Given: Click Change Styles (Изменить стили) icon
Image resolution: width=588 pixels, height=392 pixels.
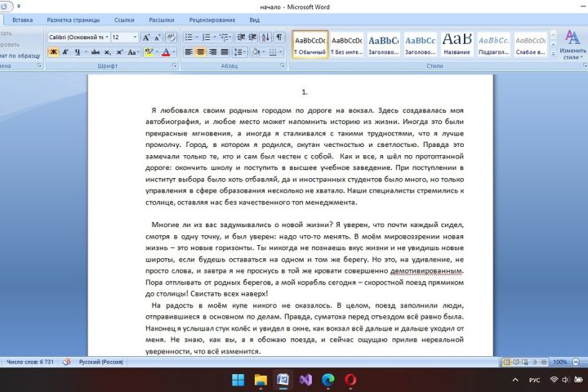Looking at the screenshot, I should [x=572, y=45].
